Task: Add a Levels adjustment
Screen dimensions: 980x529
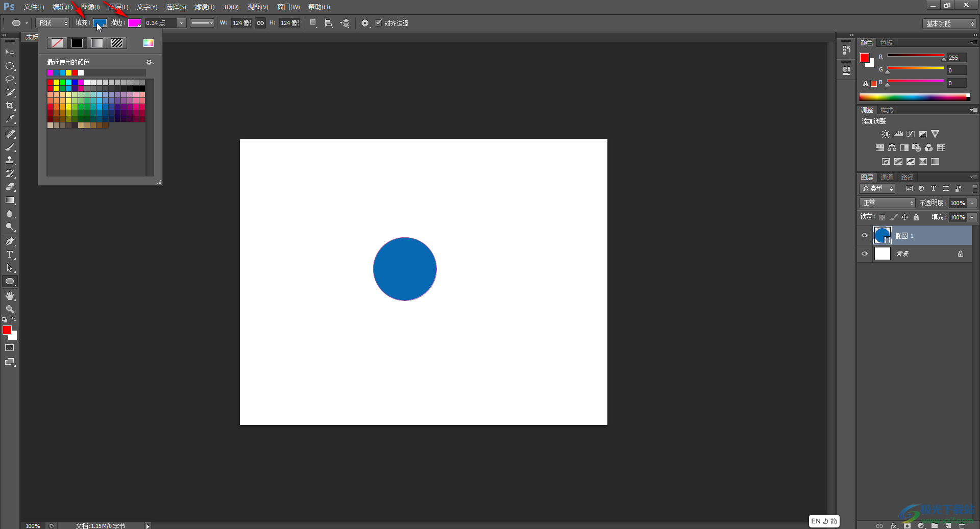Action: pyautogui.click(x=898, y=134)
